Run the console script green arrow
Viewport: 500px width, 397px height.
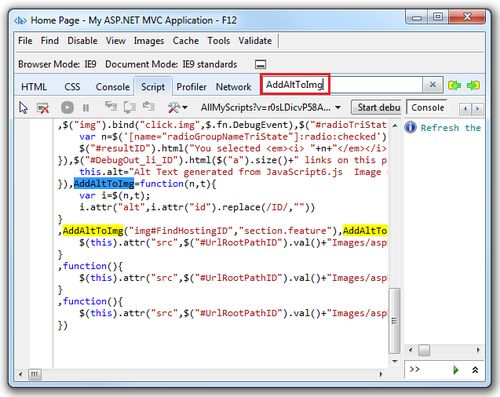pyautogui.click(x=456, y=369)
